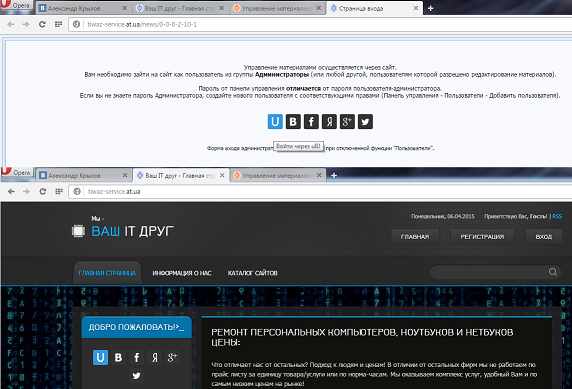Click Facebook login icon in upper window

[311, 122]
